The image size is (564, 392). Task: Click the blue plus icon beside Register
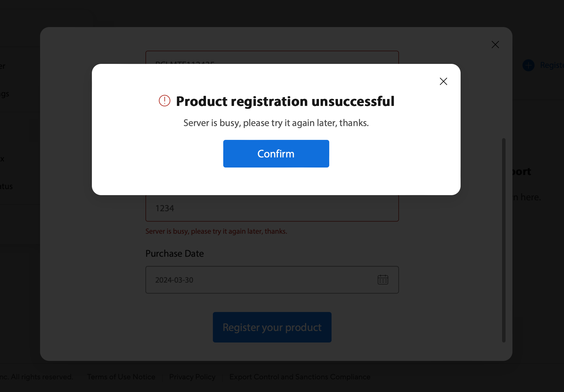[528, 65]
